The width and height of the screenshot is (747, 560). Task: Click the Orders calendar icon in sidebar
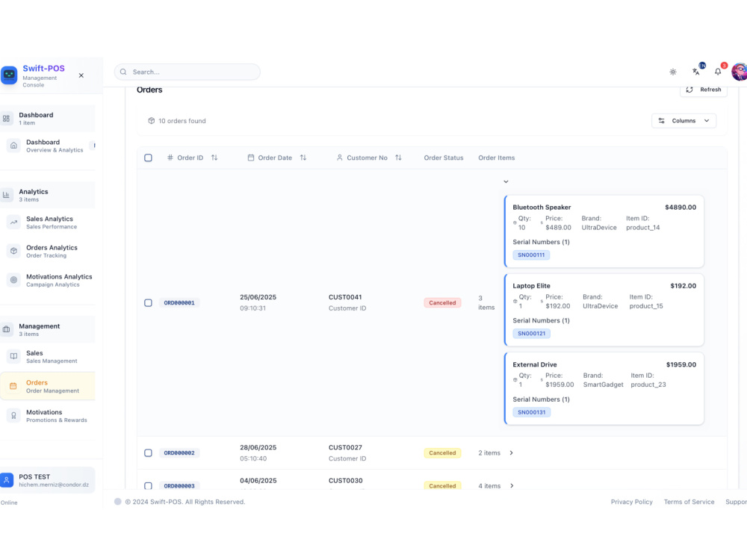(13, 386)
